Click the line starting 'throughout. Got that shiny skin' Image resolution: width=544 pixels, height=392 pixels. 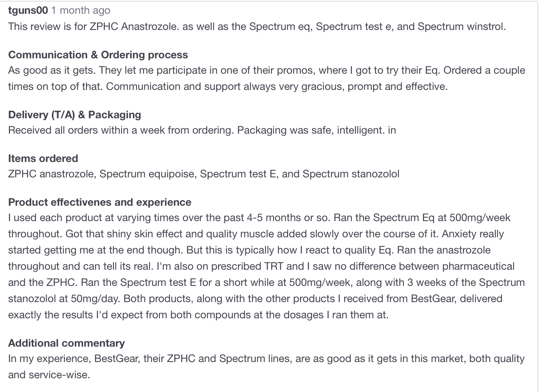tap(256, 234)
